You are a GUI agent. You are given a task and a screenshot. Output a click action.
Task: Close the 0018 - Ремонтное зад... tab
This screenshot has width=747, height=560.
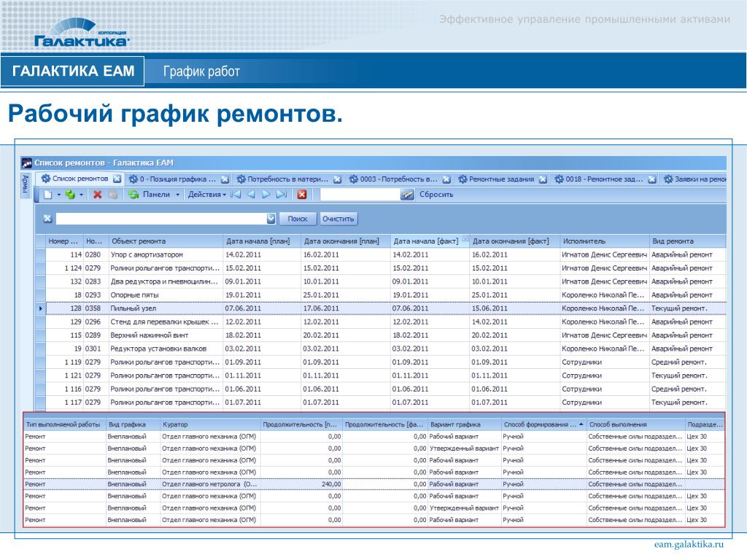(652, 179)
